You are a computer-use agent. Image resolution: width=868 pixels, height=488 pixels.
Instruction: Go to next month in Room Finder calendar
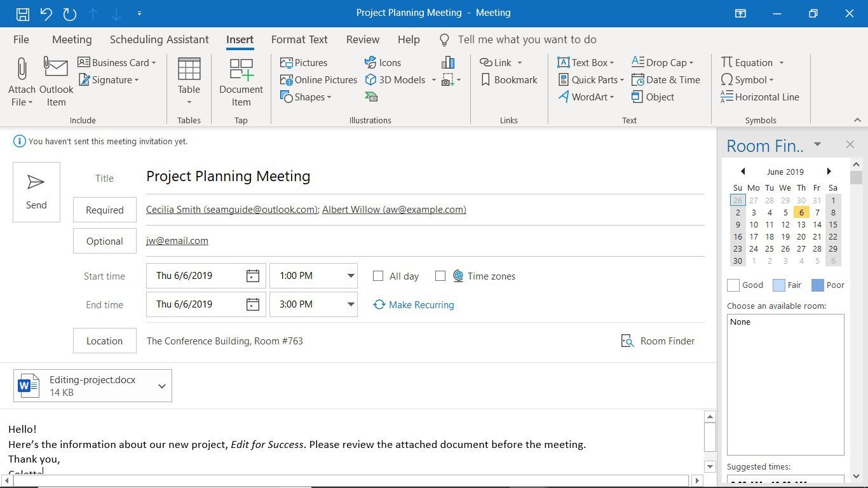click(x=829, y=171)
